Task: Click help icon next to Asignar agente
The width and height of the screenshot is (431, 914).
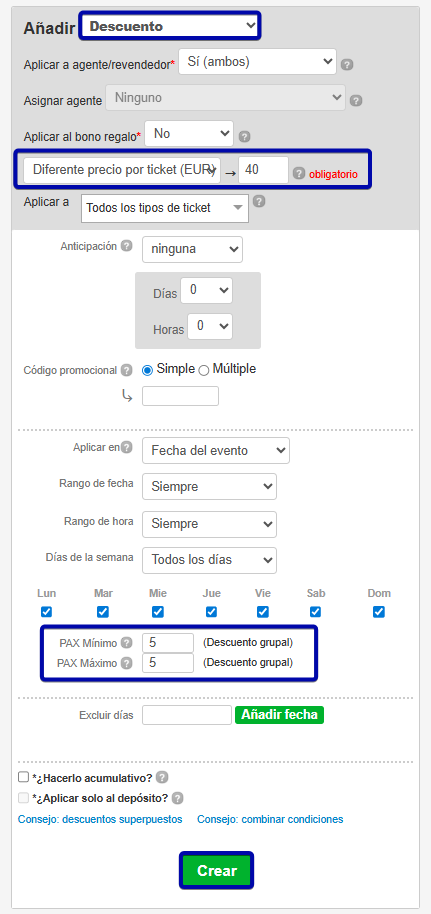Action: (x=356, y=100)
